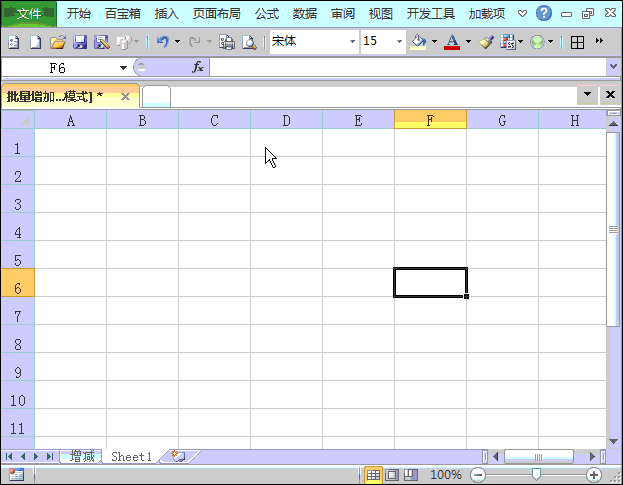Image resolution: width=623 pixels, height=485 pixels.
Task: Switch to the 开发工具 tab
Action: tap(431, 14)
